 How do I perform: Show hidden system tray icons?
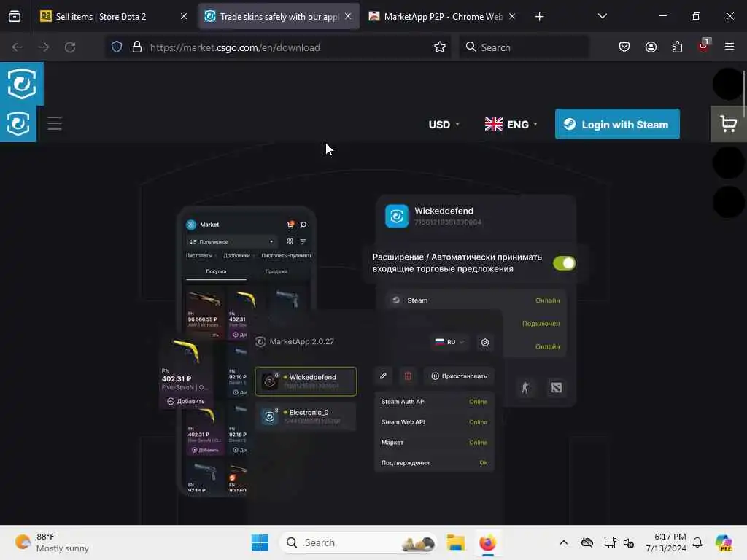point(564,542)
